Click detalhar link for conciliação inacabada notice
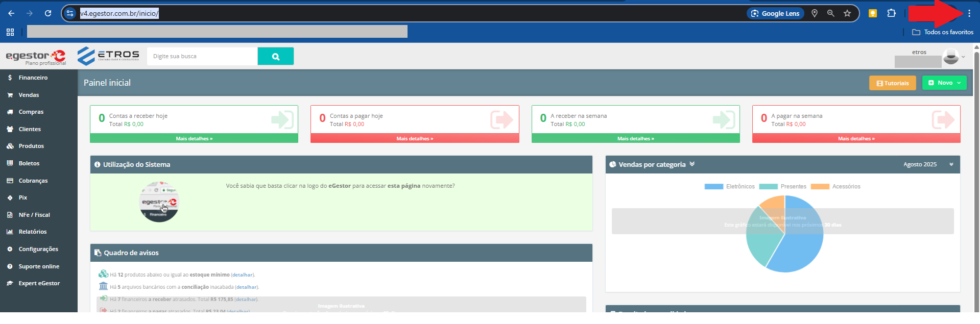This screenshot has width=980, height=324. click(246, 287)
